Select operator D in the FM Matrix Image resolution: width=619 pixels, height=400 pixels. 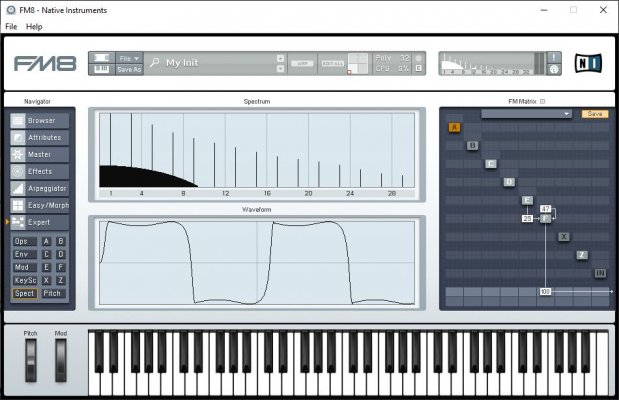(x=509, y=182)
